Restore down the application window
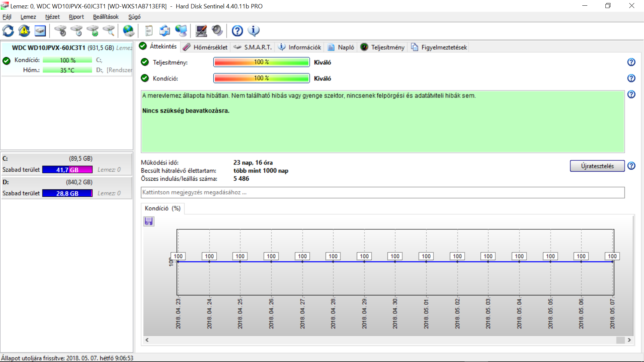This screenshot has height=362, width=644. point(608,6)
